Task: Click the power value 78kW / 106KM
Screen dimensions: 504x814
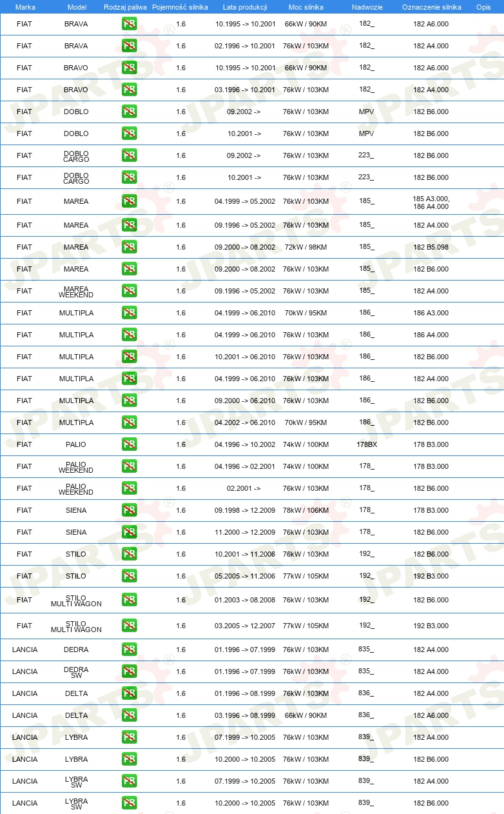Action: point(305,510)
